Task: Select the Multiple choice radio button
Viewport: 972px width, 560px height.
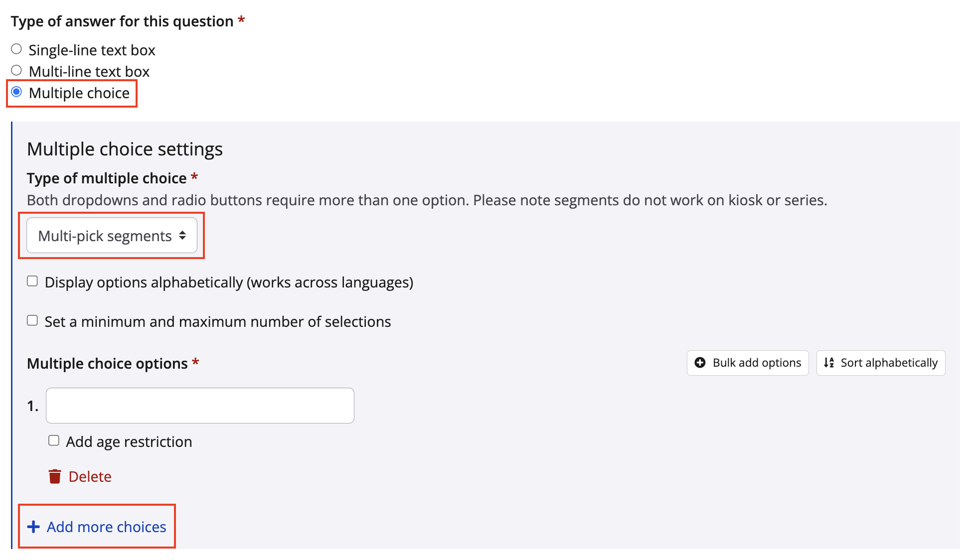Action: pyautogui.click(x=16, y=92)
